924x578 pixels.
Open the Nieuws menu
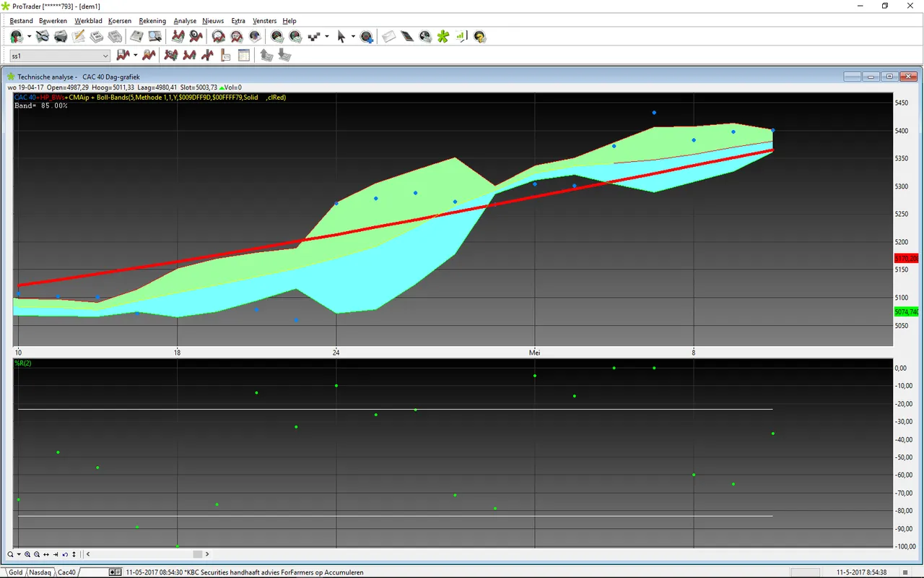[x=213, y=21]
